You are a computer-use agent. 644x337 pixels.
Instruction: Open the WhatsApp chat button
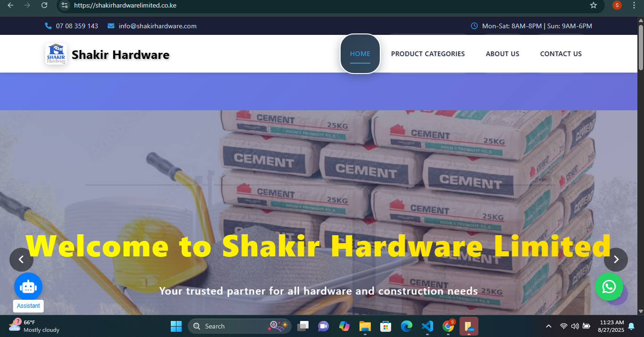[609, 287]
